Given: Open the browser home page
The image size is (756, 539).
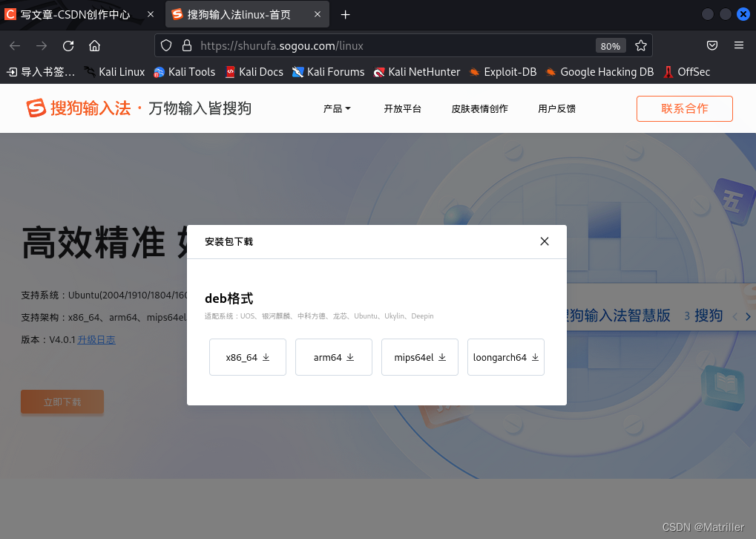Looking at the screenshot, I should pyautogui.click(x=94, y=46).
